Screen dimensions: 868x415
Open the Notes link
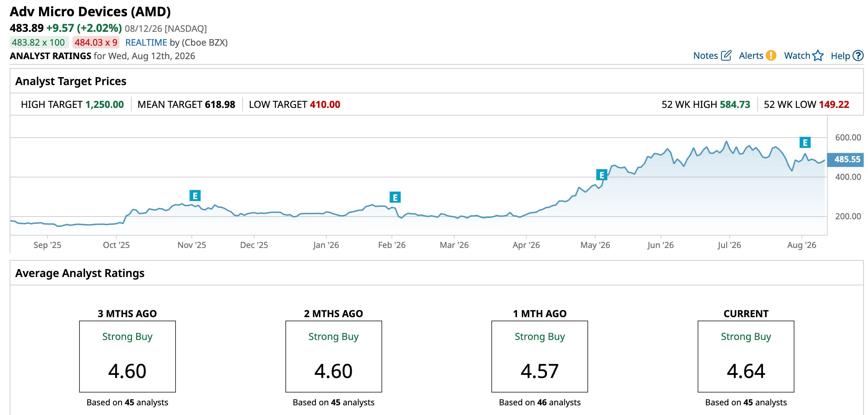point(705,56)
